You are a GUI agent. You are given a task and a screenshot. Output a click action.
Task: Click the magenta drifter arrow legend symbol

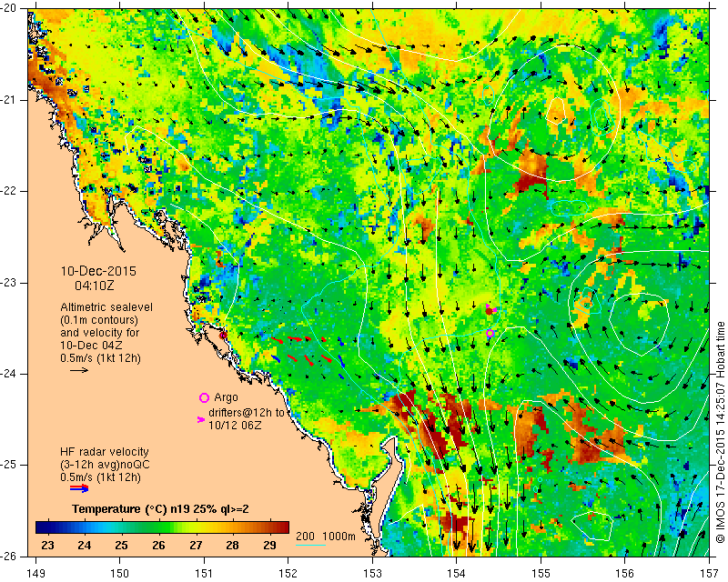tap(201, 419)
